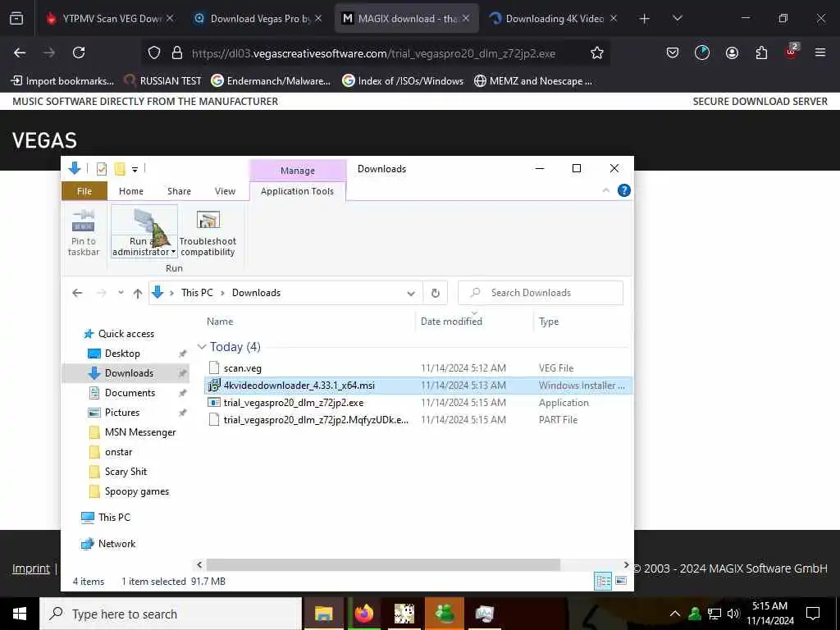
Task: Open the Home ribbon tab
Action: [x=131, y=191]
